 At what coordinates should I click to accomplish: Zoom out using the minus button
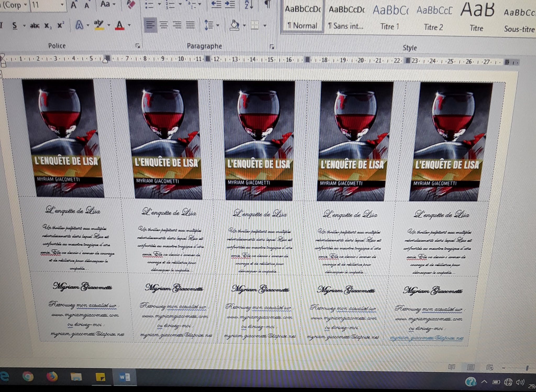click(504, 368)
